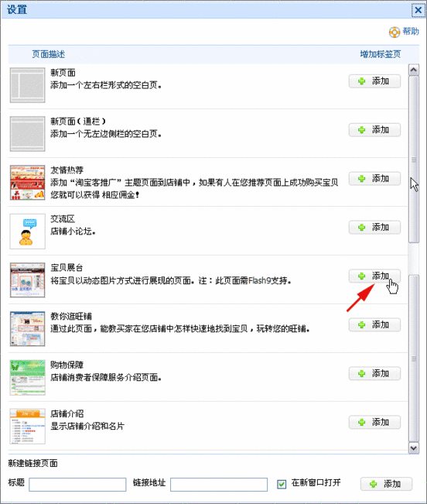The width and height of the screenshot is (427, 504).
Task: Add the 新页面（通栏）full-width page
Action: (374, 130)
